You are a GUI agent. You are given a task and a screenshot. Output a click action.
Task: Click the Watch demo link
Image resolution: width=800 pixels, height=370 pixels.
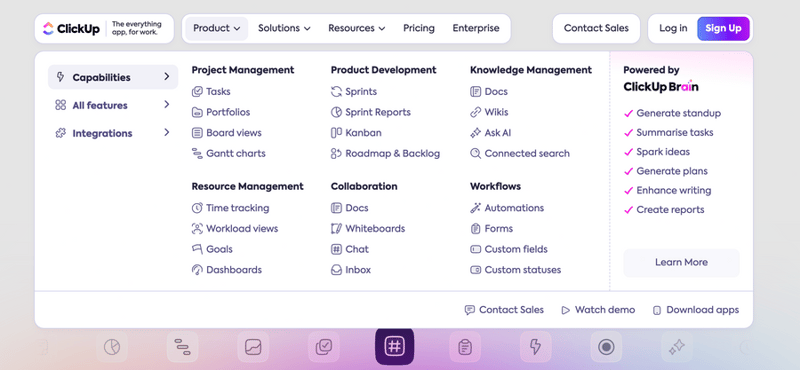[598, 310]
